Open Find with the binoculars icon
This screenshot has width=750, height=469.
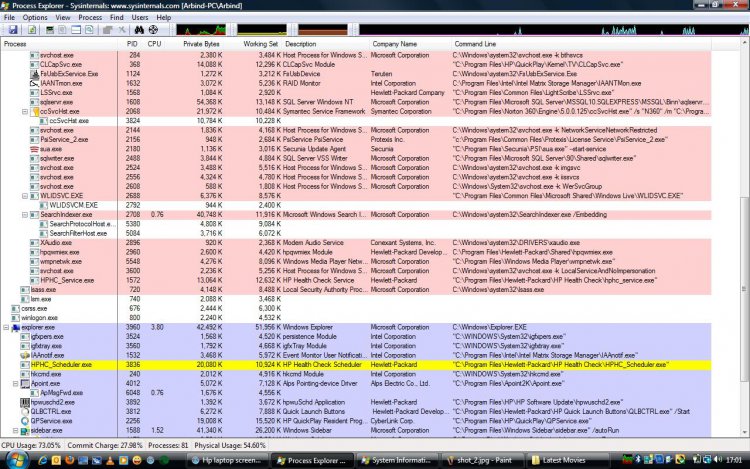click(139, 30)
